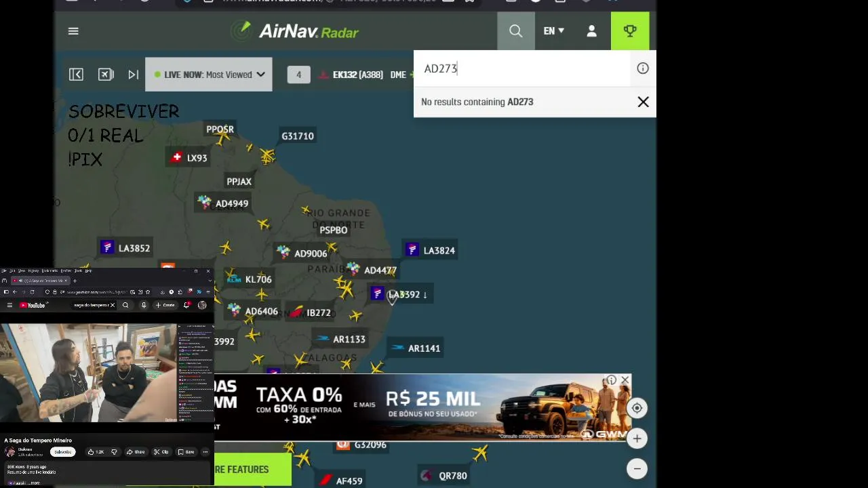The image size is (868, 488).
Task: Zoom out the map with minus
Action: tap(637, 468)
